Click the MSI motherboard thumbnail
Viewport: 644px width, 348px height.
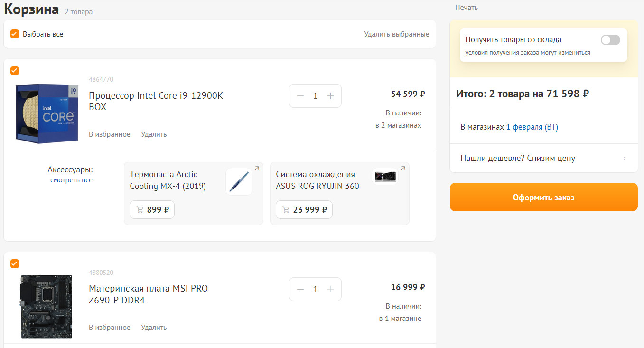pos(47,307)
